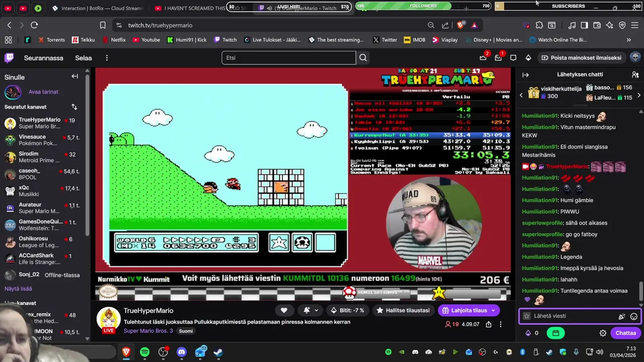The width and height of the screenshot is (644, 362).
Task: Open the chat settings gear icon
Action: 603,333
